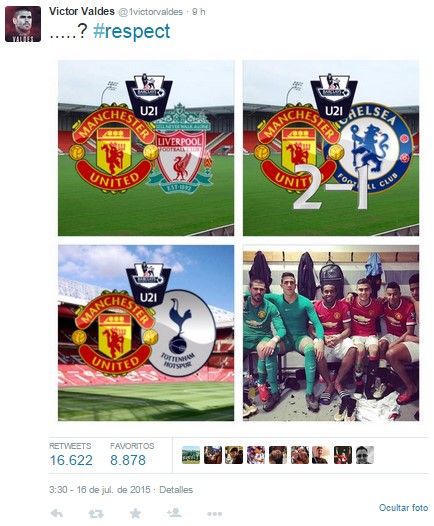Open the 9 h timestamp link
Viewport: 434px width, 526px height.
(x=199, y=12)
